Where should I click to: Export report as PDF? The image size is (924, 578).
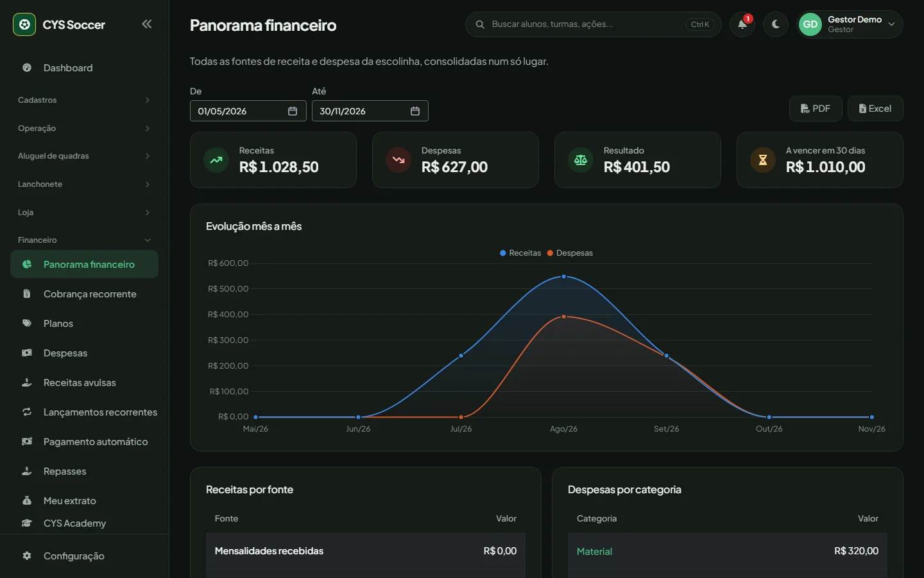click(816, 109)
